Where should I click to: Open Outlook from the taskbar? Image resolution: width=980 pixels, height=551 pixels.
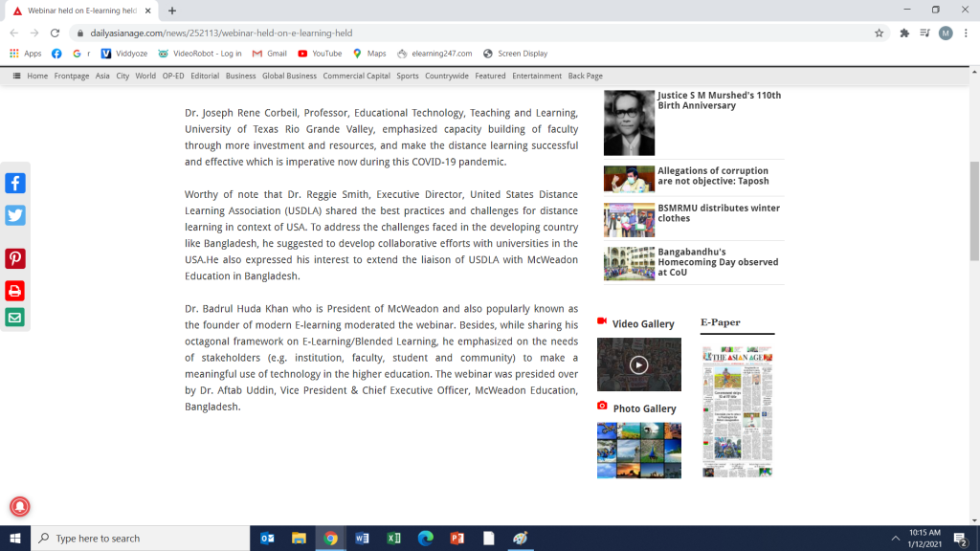tap(267, 539)
